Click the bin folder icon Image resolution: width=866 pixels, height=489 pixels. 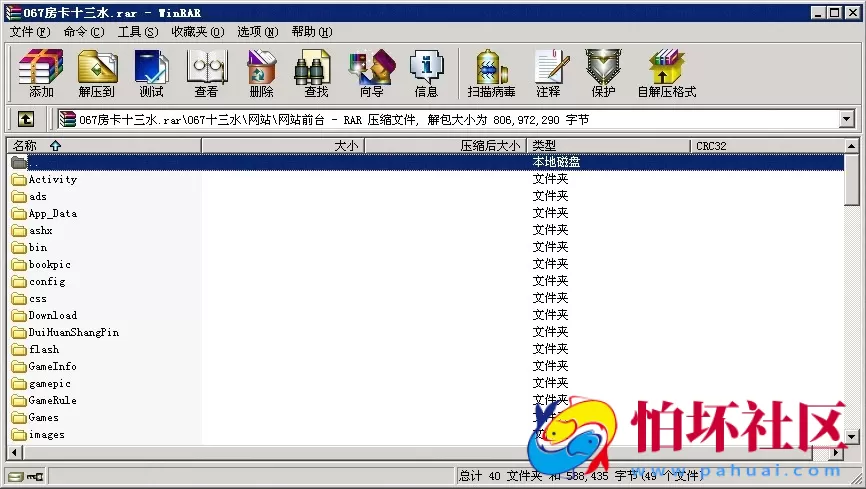(19, 248)
